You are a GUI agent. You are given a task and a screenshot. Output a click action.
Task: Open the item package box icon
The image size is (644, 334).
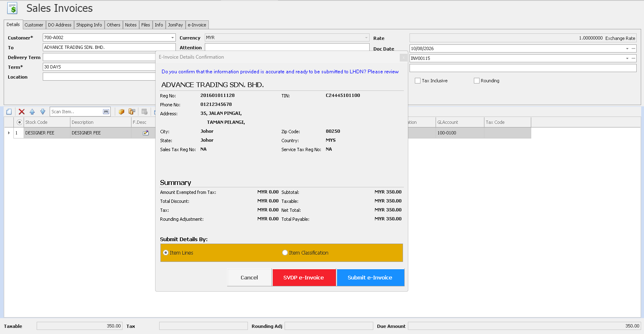[x=121, y=112]
